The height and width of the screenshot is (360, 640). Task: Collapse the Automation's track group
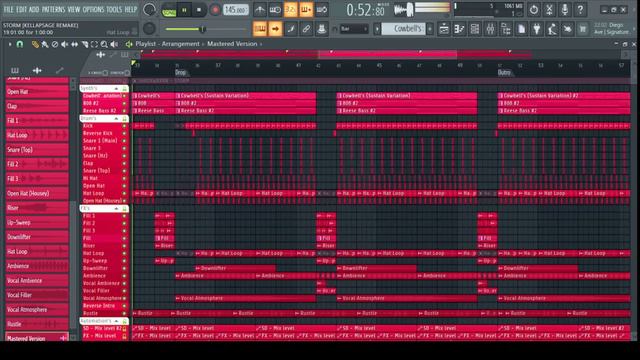(116, 321)
